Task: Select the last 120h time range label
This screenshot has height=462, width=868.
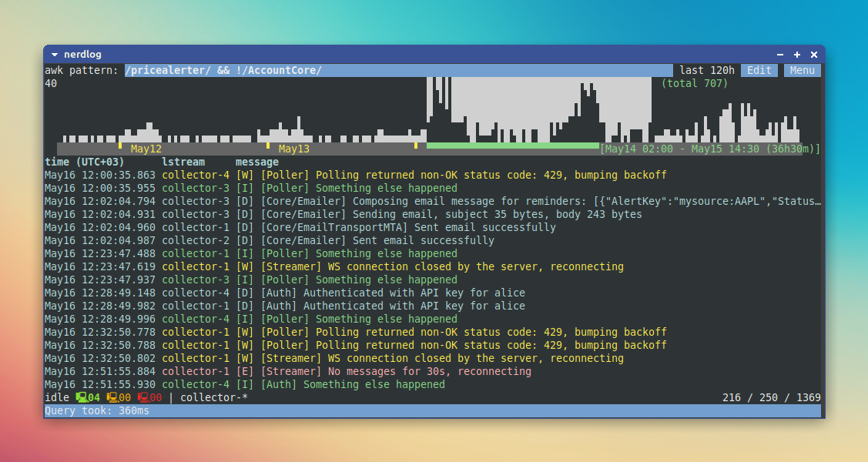Action: (x=707, y=70)
